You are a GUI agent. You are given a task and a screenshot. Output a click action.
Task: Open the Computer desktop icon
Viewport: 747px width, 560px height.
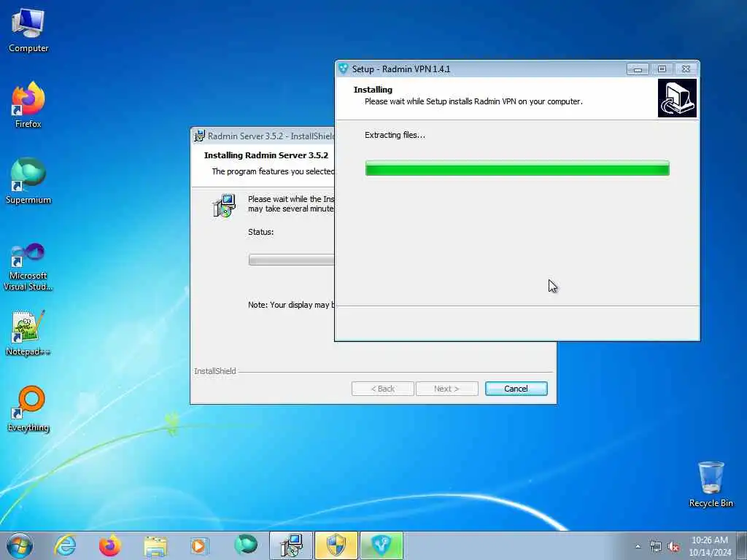[28, 31]
